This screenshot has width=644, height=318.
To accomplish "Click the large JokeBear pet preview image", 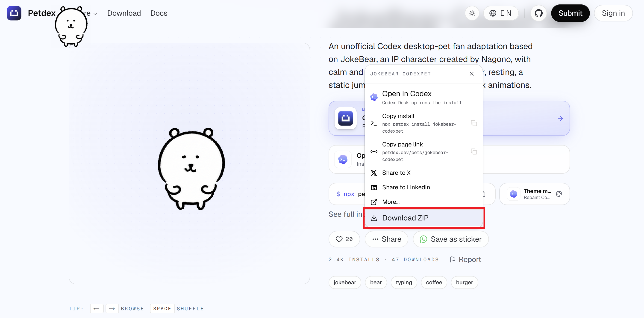I will pos(191,169).
